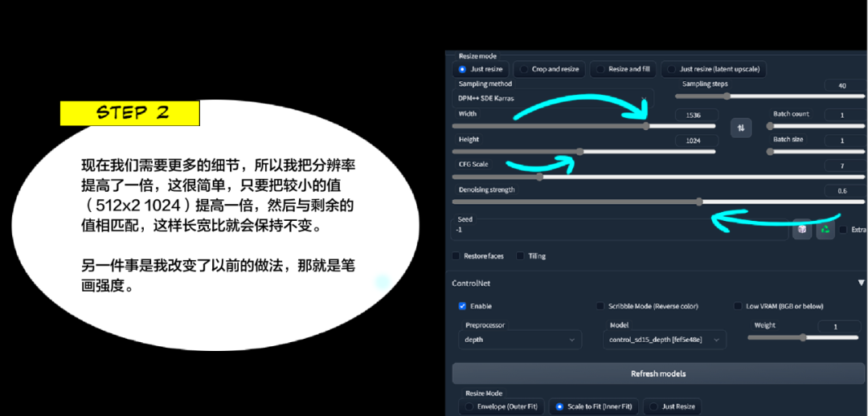Select Just resize (latent upscale) option
The width and height of the screenshot is (868, 416).
click(x=714, y=69)
